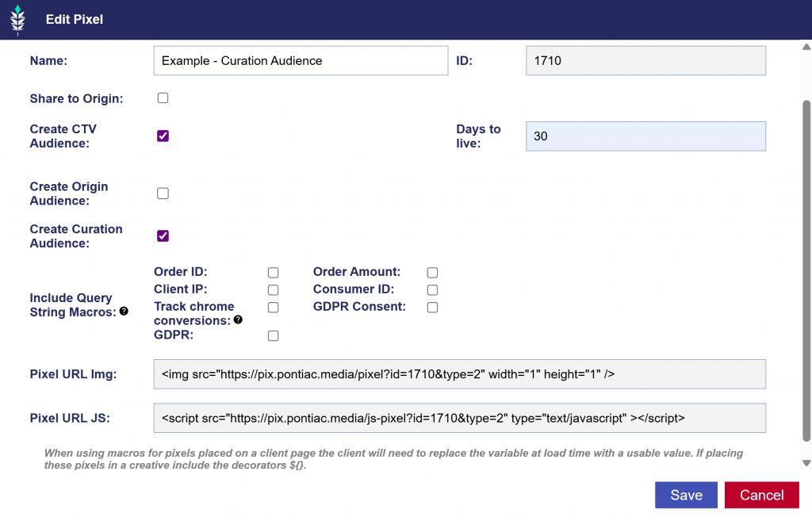Enable the Share to Origin checkbox
This screenshot has width=812, height=517.
coord(163,98)
